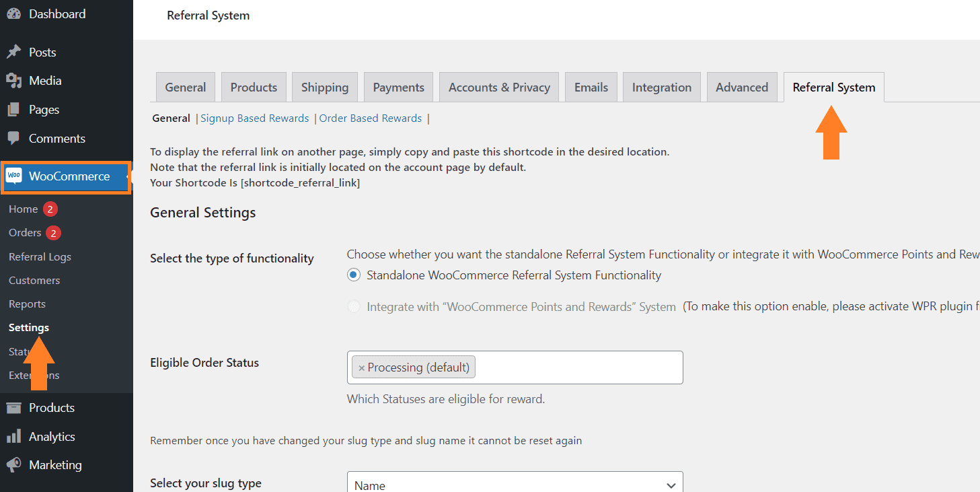Viewport: 980px width, 492px height.
Task: Click the WooCommerce logo icon
Action: pos(13,176)
